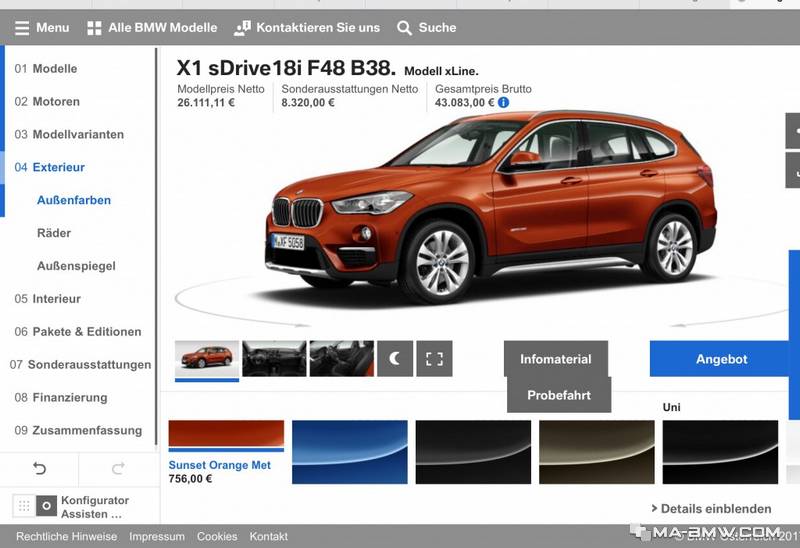Open Impressum footer link
This screenshot has height=548, width=800.
157,536
